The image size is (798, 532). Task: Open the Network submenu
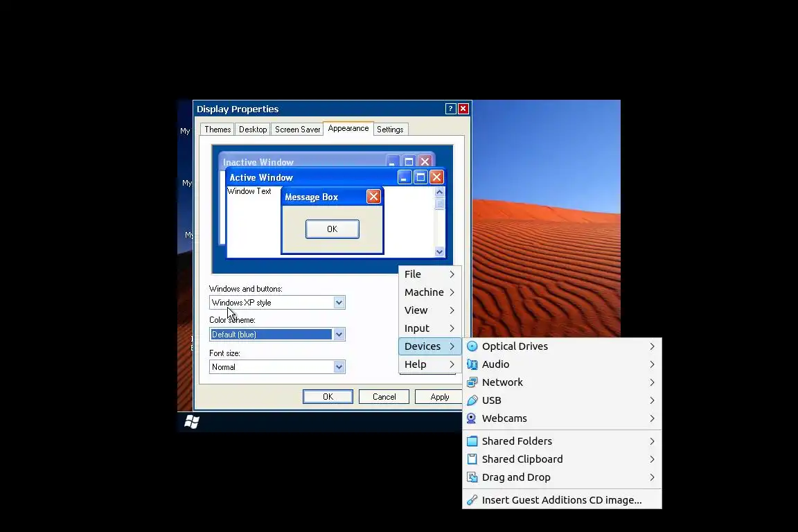(562, 382)
